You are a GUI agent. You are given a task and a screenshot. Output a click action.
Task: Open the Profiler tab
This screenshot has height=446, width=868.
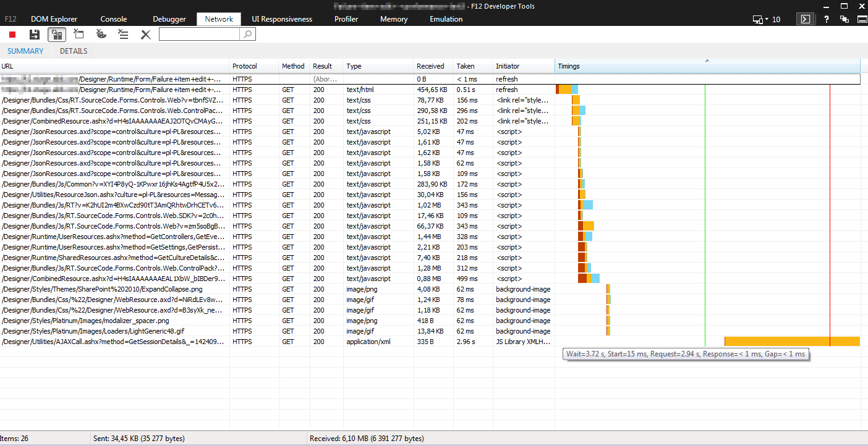coord(346,19)
